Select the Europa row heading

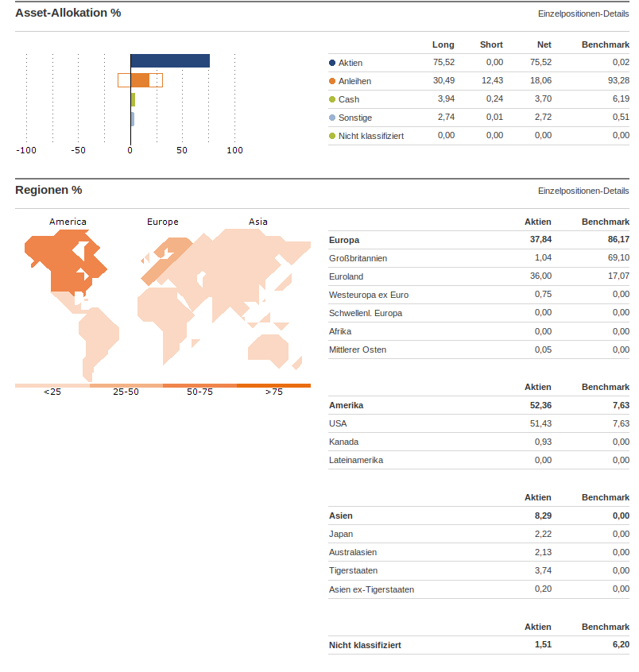(x=344, y=240)
